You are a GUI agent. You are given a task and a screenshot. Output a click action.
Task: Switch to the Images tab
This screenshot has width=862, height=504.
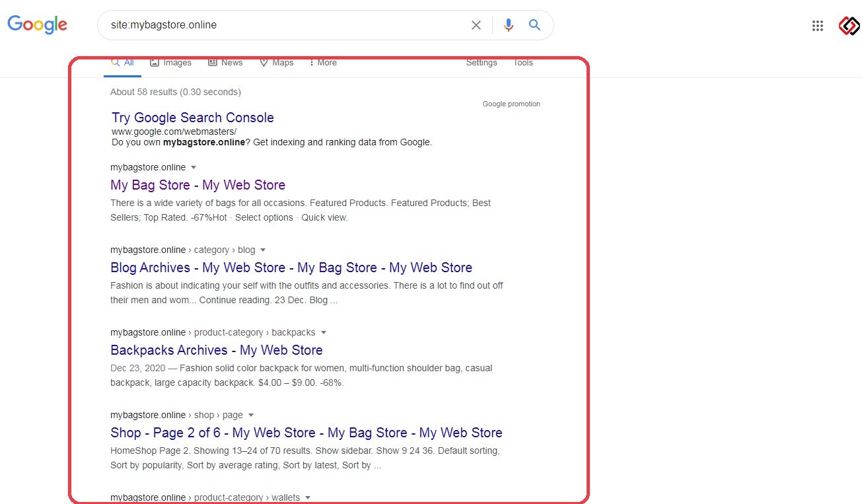tap(170, 63)
